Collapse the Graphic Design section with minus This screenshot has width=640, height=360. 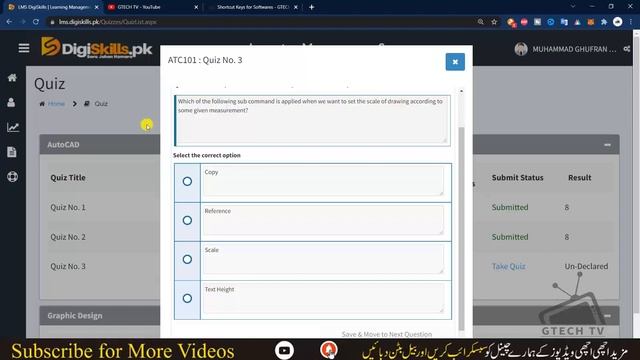click(x=607, y=316)
